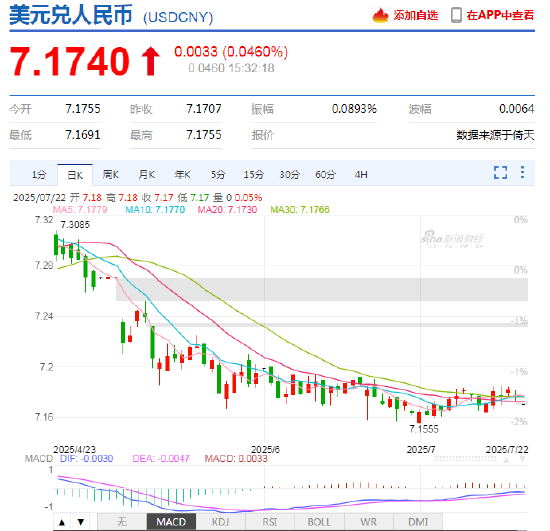Select the RSI indicator tab
The width and height of the screenshot is (550, 531).
[x=270, y=522]
